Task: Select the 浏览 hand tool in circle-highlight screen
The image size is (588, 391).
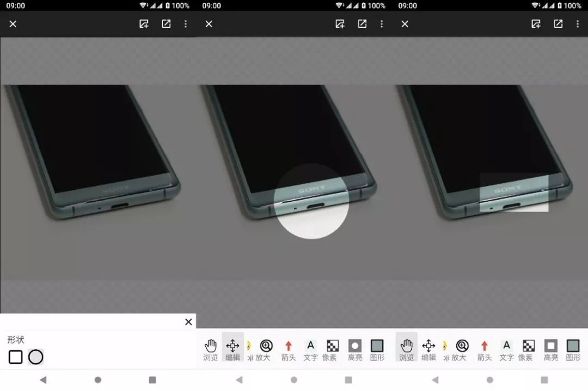Action: coord(210,350)
